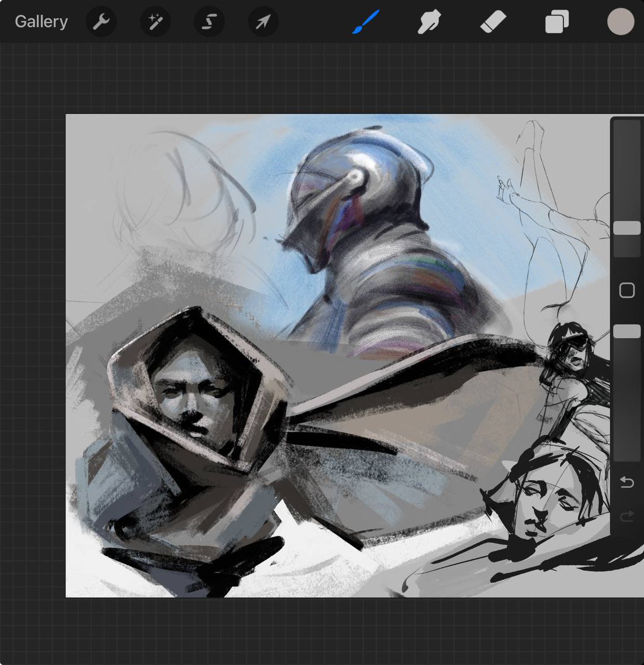Tap the redo arrow
644x665 pixels.
click(627, 516)
